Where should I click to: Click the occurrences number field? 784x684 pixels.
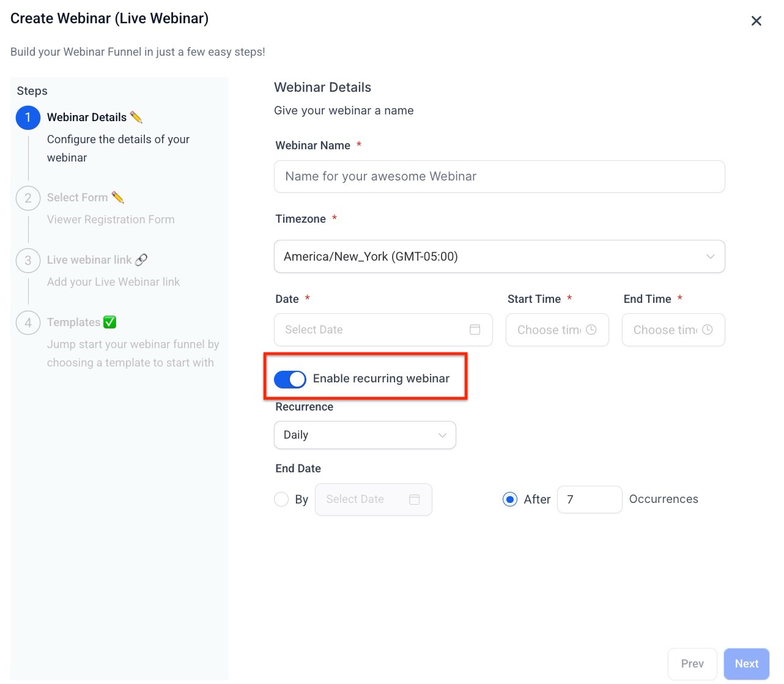[x=589, y=499]
